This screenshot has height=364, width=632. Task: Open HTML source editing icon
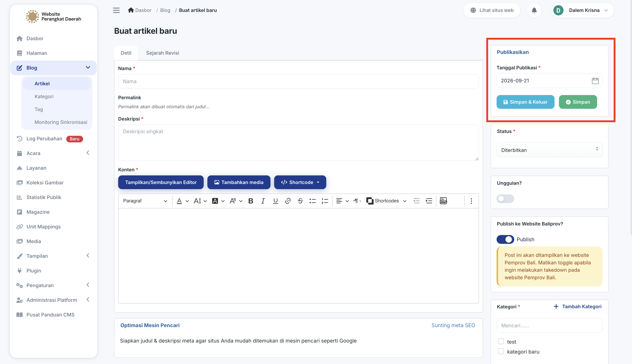(443, 201)
